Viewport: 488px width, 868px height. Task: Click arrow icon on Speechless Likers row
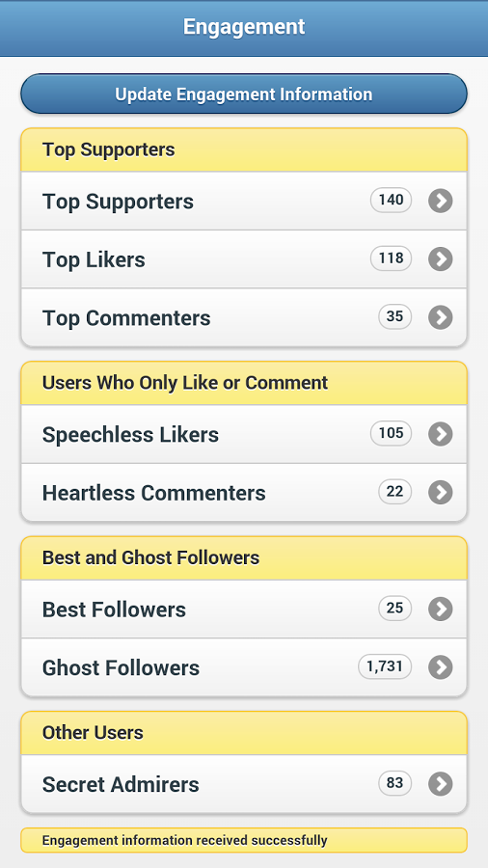point(441,434)
